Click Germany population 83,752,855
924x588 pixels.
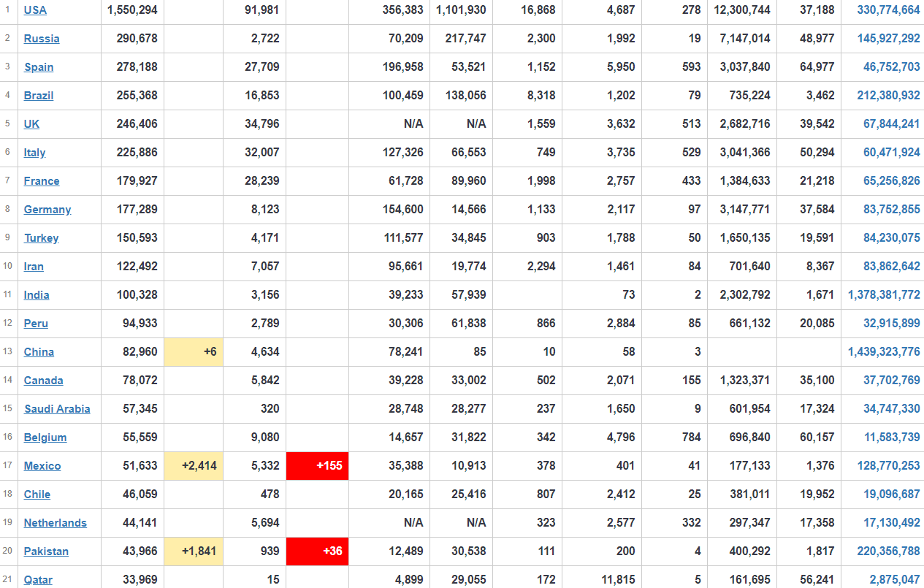[x=891, y=210]
